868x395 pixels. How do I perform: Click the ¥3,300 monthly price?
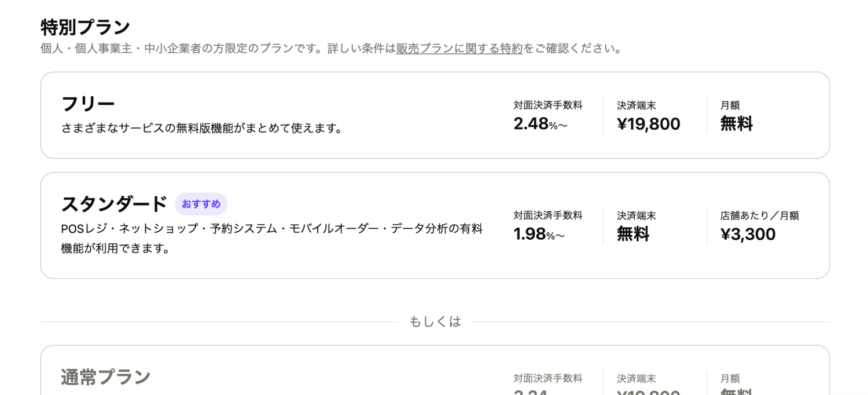click(x=748, y=234)
